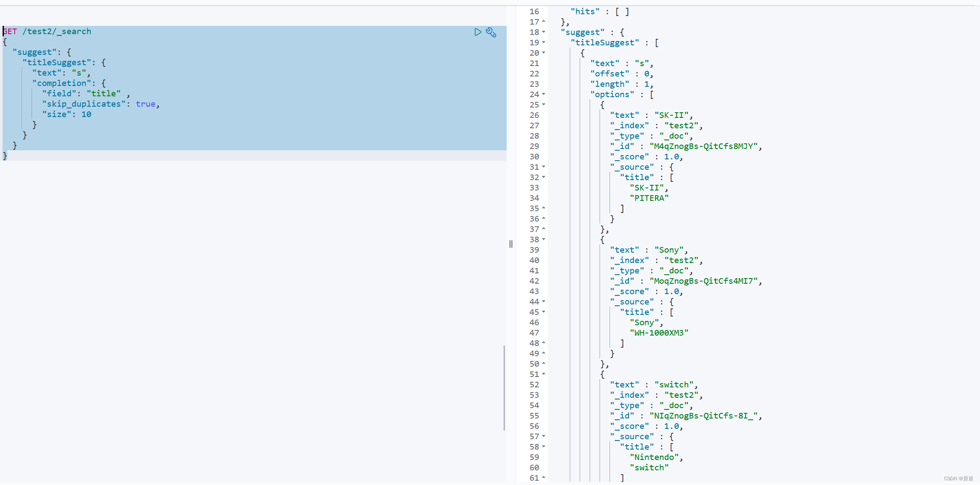Collapse the options fold at line 24
The width and height of the screenshot is (980, 485).
[544, 94]
